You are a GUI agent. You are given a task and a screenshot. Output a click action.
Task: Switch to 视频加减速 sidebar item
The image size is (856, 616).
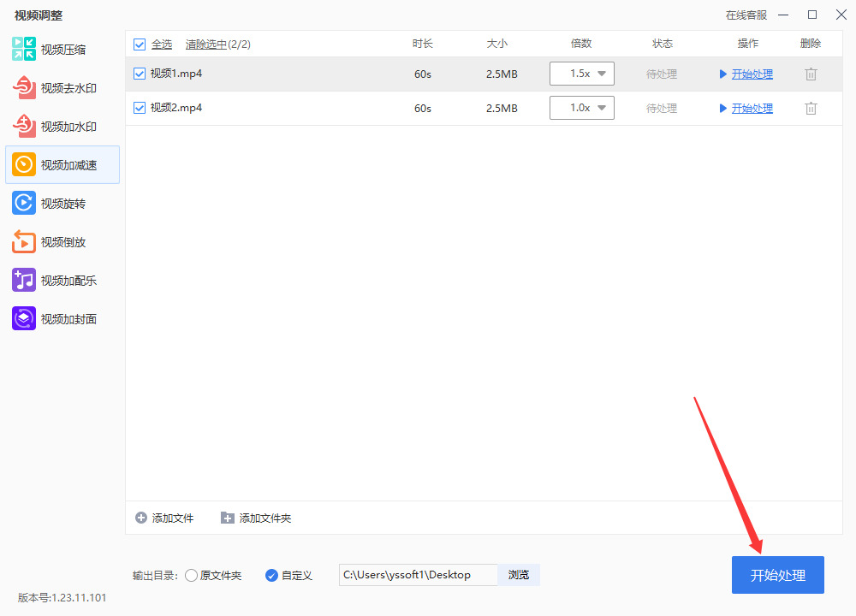(x=62, y=165)
